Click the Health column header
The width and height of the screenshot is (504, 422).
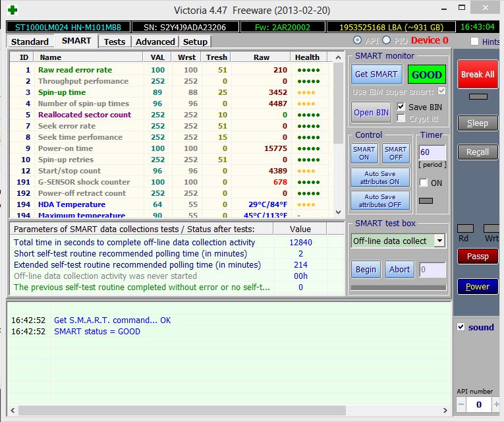click(308, 57)
